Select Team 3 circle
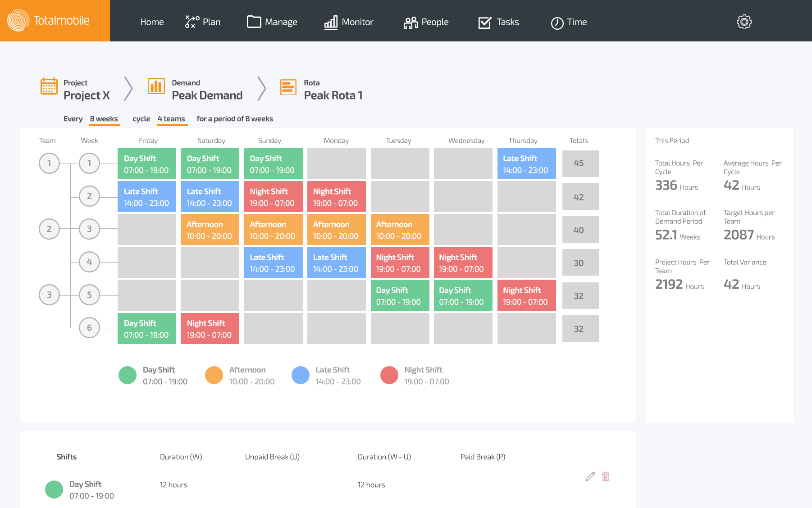The image size is (812, 508). click(49, 295)
